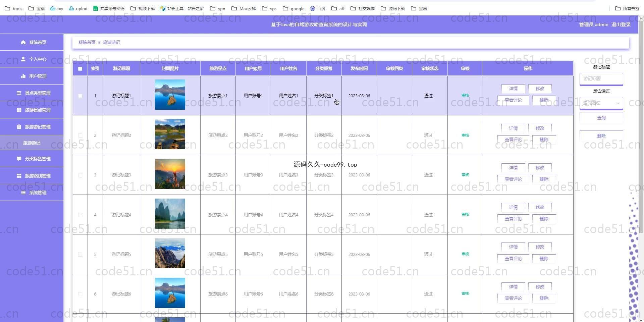Click the grid icon beside 旅游路线管理
The image size is (644, 322).
click(x=19, y=176)
